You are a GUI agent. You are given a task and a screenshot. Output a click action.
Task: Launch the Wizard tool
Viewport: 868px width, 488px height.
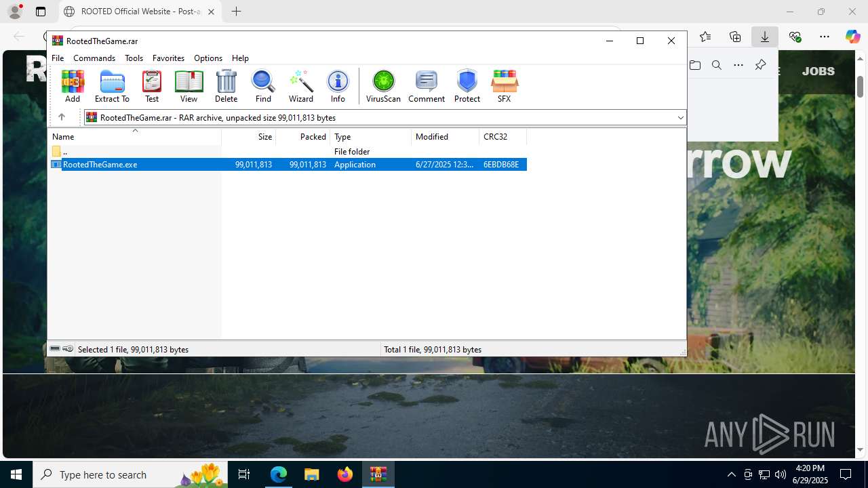click(301, 86)
